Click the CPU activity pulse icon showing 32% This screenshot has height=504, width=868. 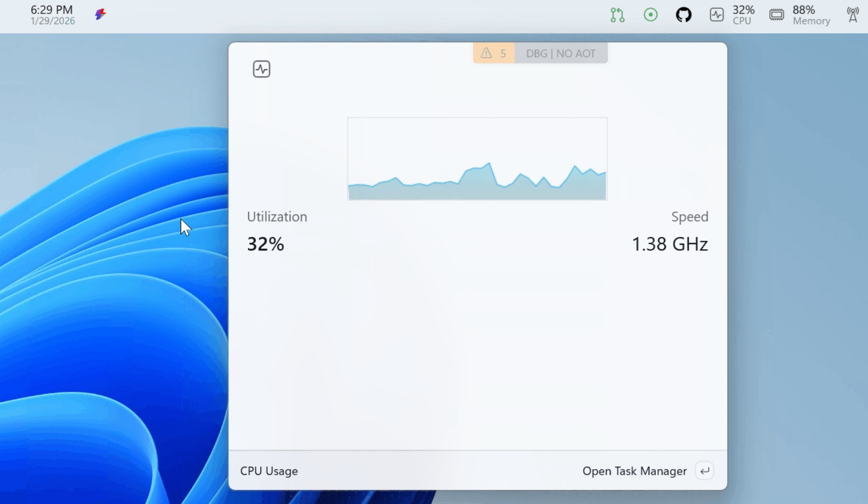(x=717, y=15)
